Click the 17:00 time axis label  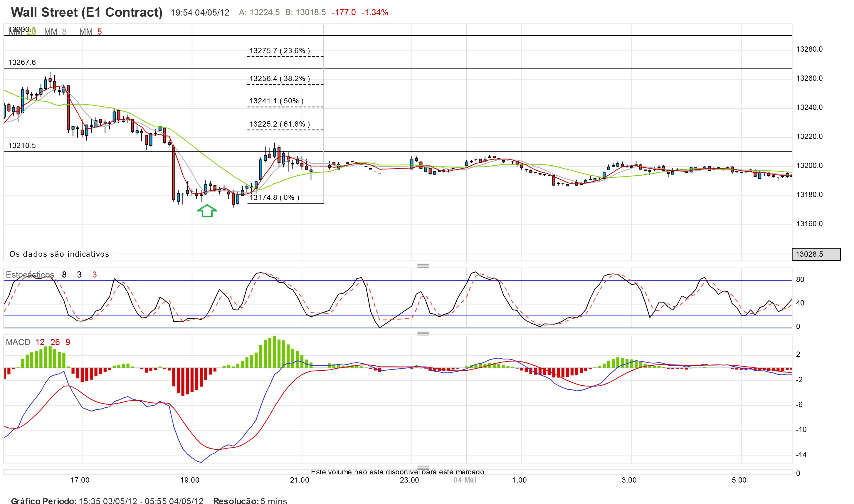pos(80,480)
